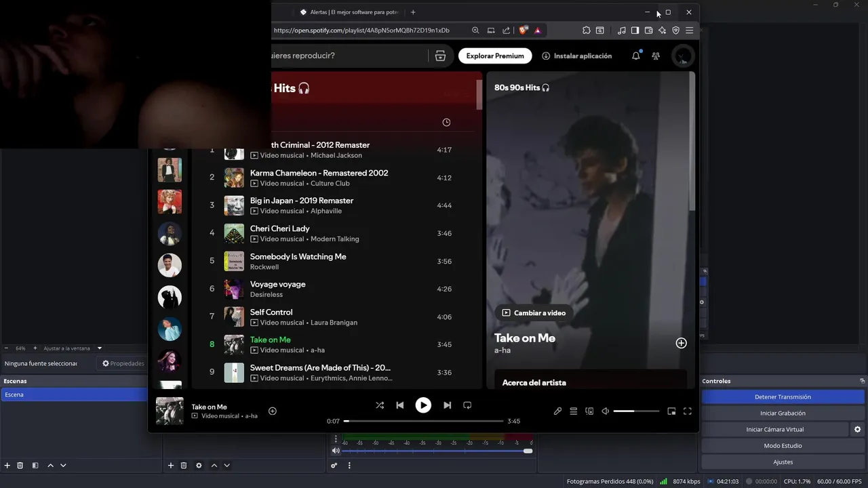Click Iniciar Grabación in OBS
This screenshot has height=488, width=868.
pos(783,413)
